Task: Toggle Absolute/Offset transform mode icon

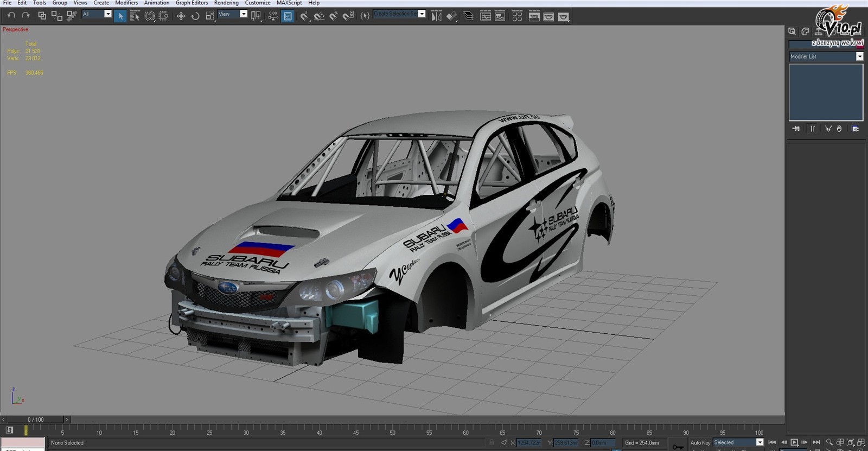Action: [504, 443]
